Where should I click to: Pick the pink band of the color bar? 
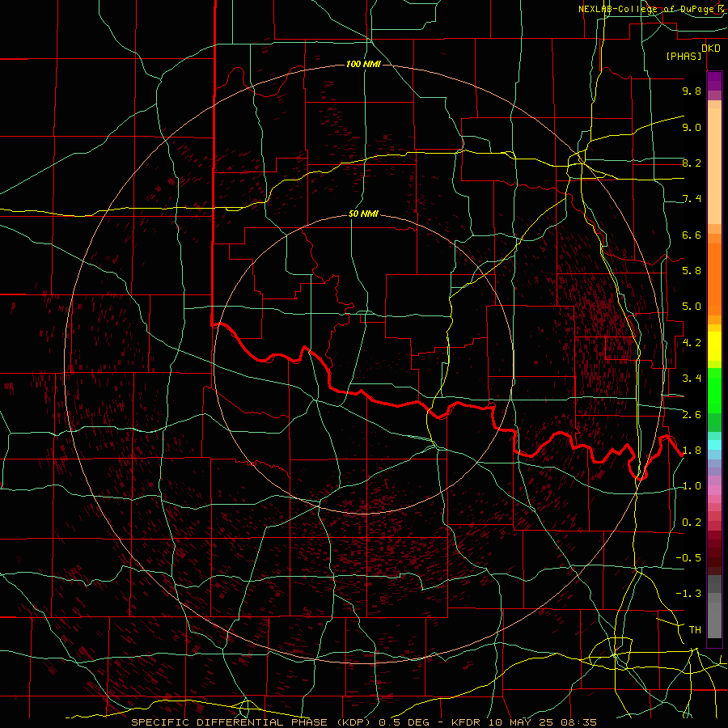[714, 490]
